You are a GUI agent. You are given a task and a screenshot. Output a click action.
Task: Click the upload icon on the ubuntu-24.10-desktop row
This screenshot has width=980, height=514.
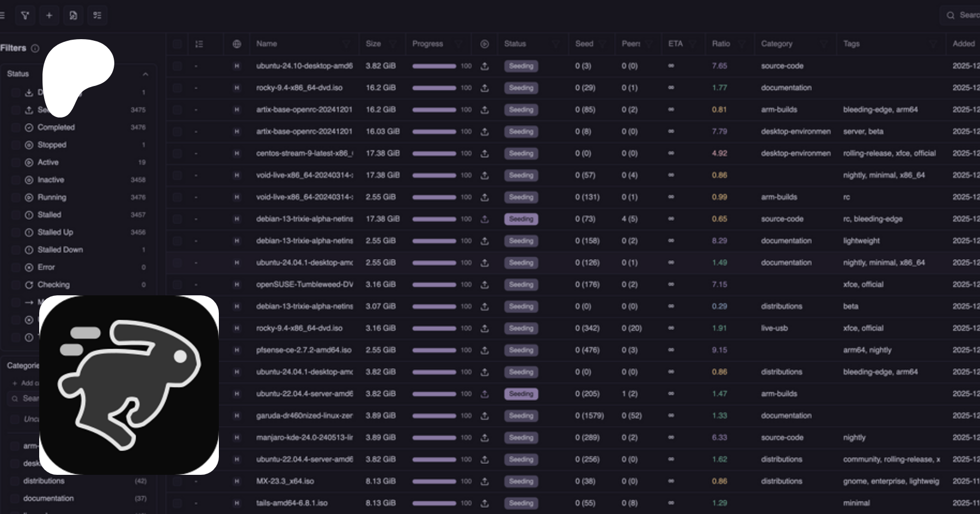pos(485,66)
